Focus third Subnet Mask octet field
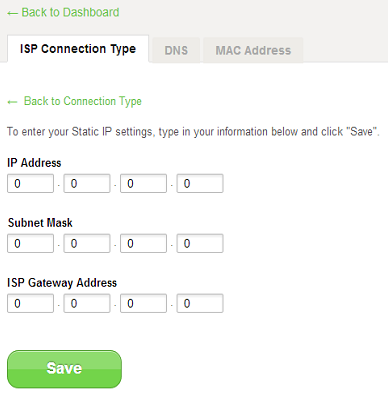This screenshot has width=388, height=397. (x=143, y=243)
